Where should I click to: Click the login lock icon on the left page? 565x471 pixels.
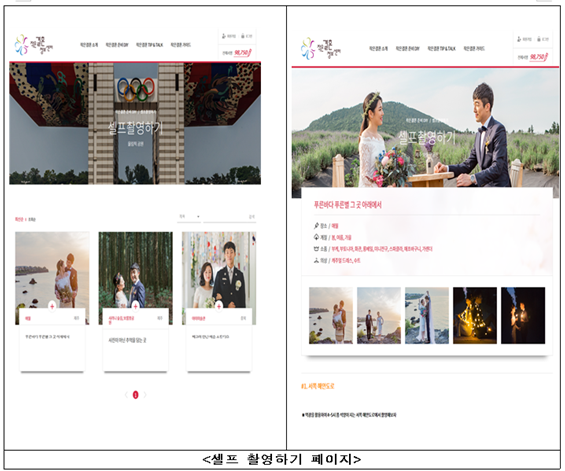pos(243,36)
